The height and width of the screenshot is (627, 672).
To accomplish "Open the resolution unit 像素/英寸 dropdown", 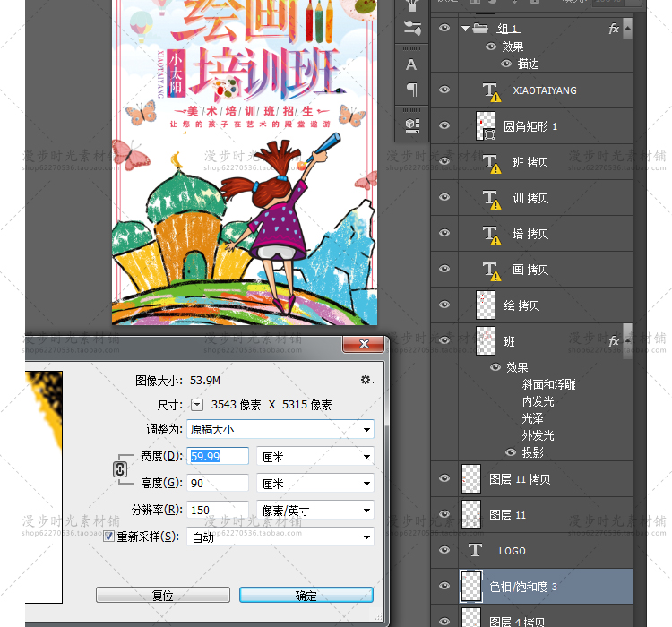I will 314,510.
